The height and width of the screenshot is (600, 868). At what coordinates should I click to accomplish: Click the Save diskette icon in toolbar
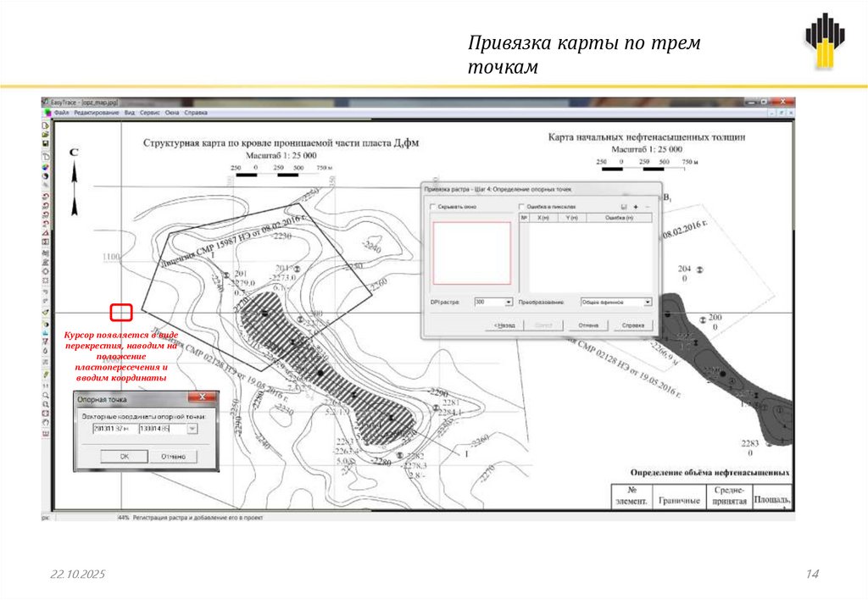point(46,143)
